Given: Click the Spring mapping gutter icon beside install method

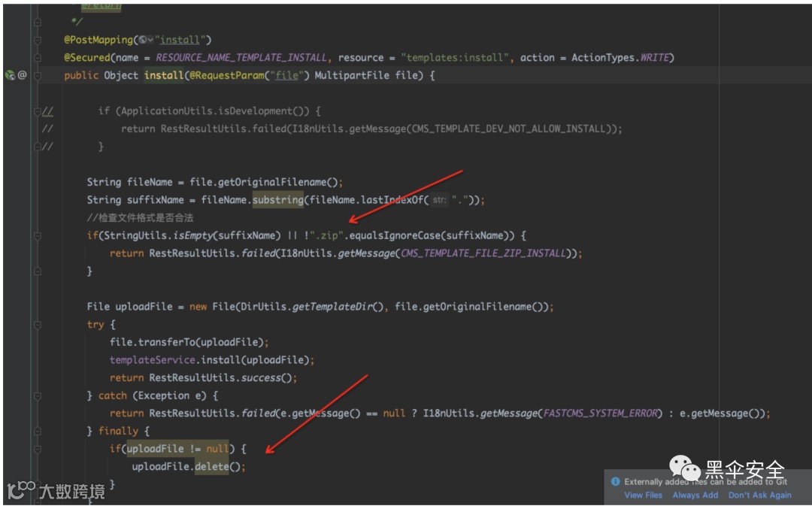Looking at the screenshot, I should click(9, 75).
